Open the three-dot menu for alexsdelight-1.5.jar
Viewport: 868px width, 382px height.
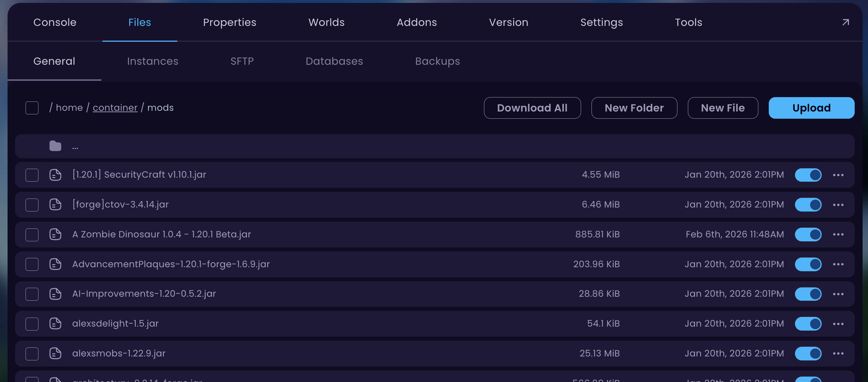838,324
